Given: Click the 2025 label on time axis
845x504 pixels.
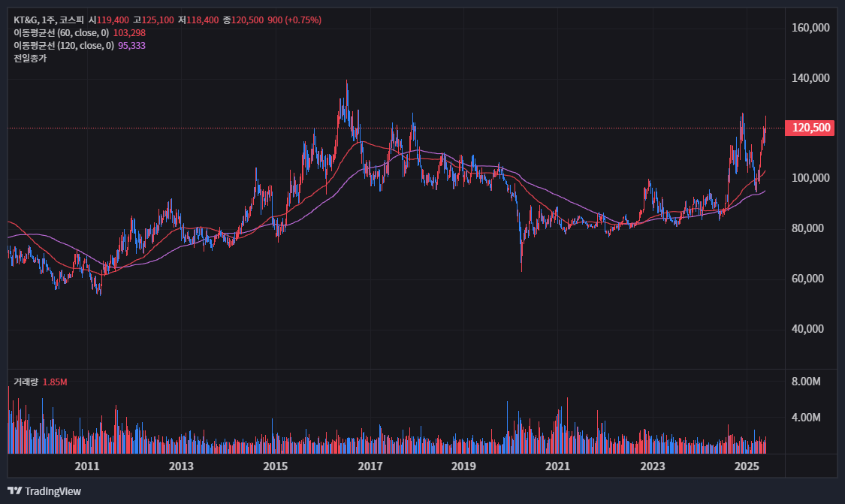Looking at the screenshot, I should [747, 466].
